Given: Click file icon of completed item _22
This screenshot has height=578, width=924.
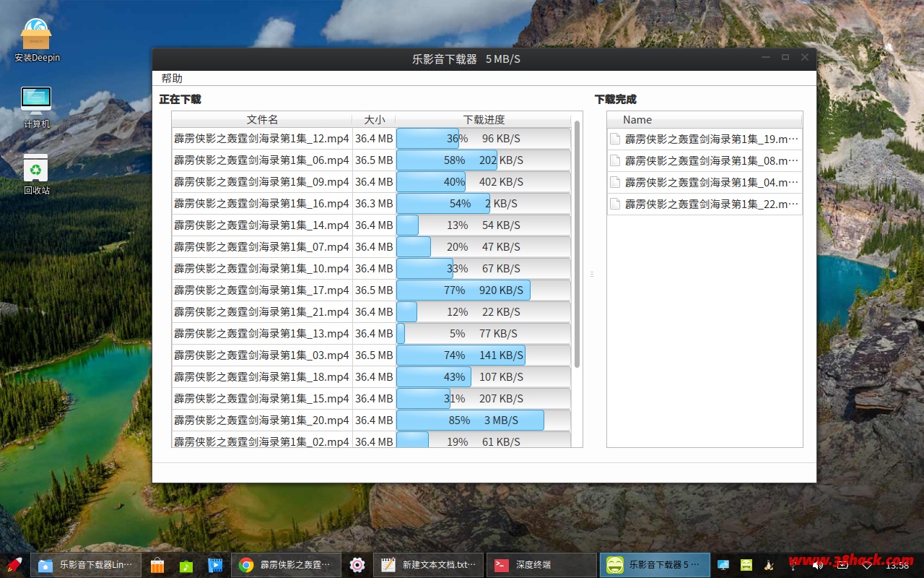Looking at the screenshot, I should pos(615,204).
